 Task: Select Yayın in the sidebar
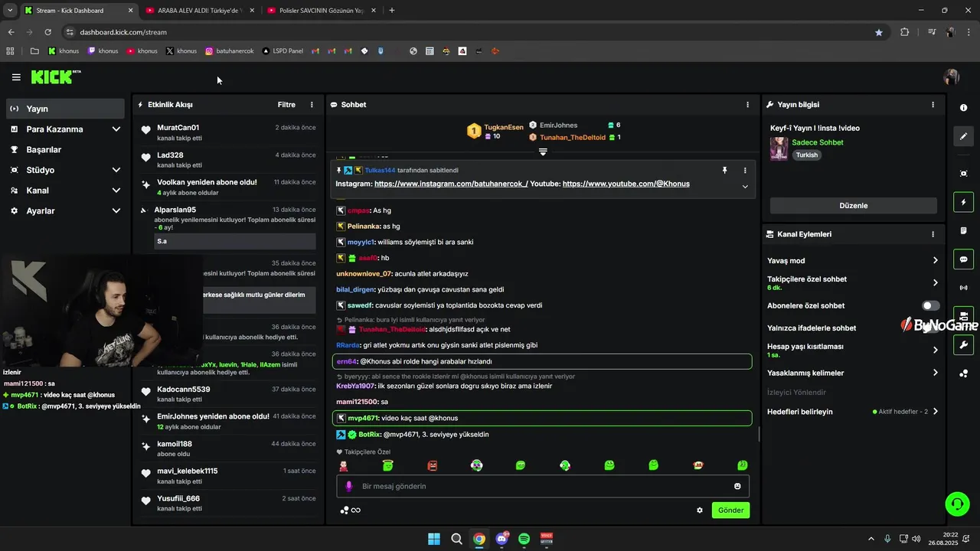(x=66, y=109)
